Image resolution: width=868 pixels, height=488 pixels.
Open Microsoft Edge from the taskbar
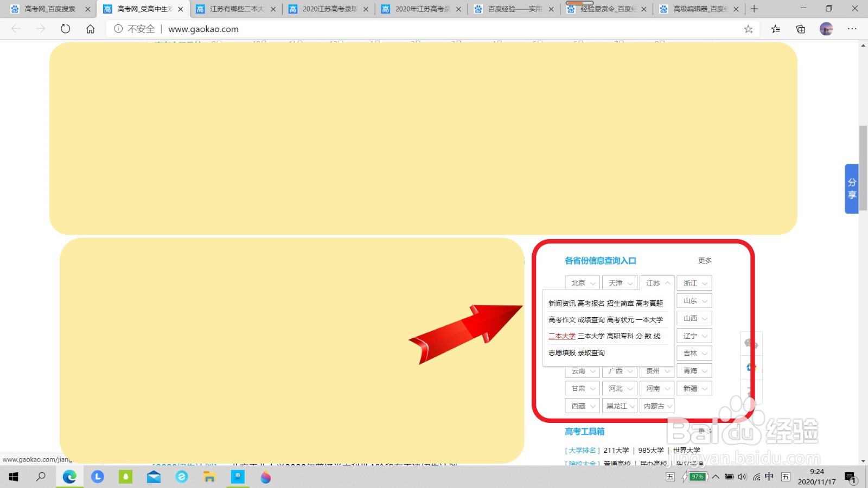pyautogui.click(x=69, y=477)
